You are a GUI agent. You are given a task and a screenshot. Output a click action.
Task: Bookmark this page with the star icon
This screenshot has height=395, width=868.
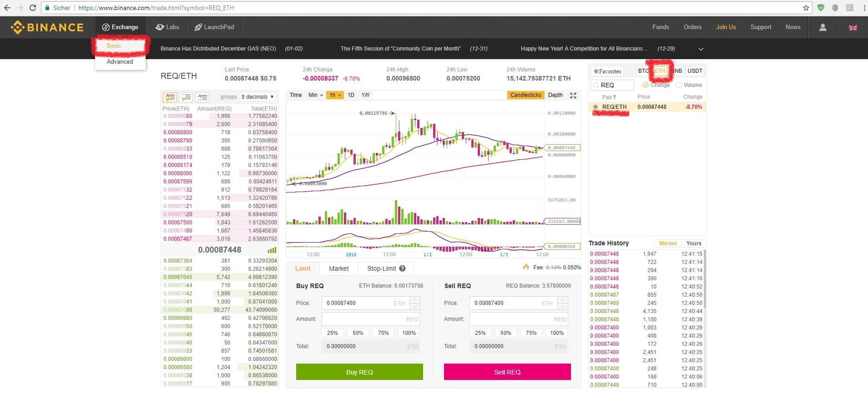point(806,8)
